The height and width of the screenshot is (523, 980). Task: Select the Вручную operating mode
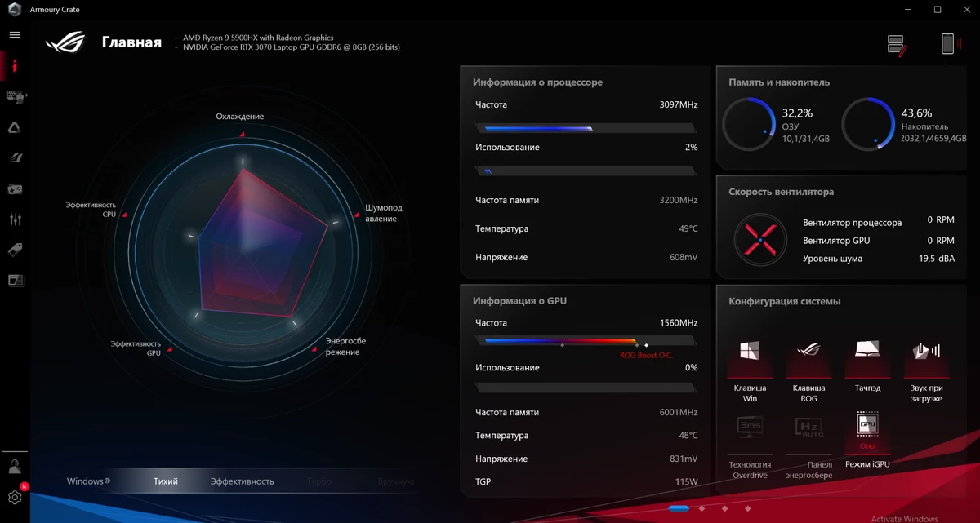(396, 481)
